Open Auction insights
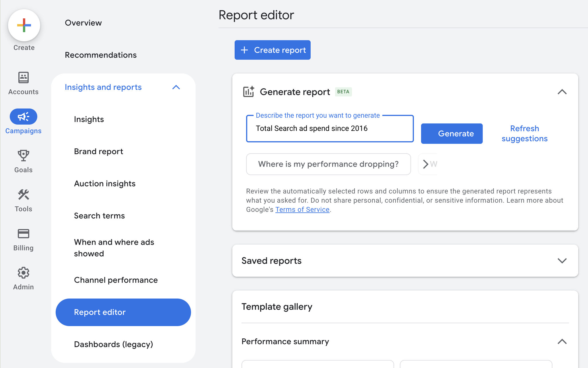 [105, 184]
